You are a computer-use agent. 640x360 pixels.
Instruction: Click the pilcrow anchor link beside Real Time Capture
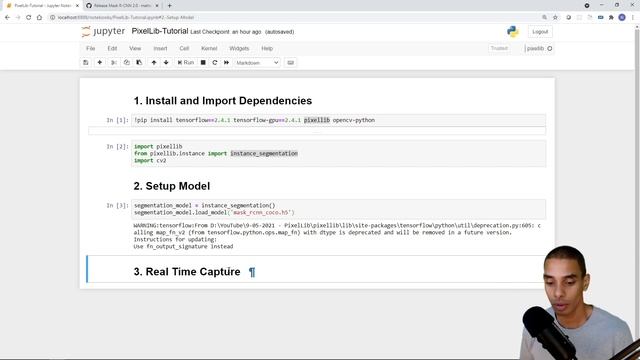[x=252, y=272]
